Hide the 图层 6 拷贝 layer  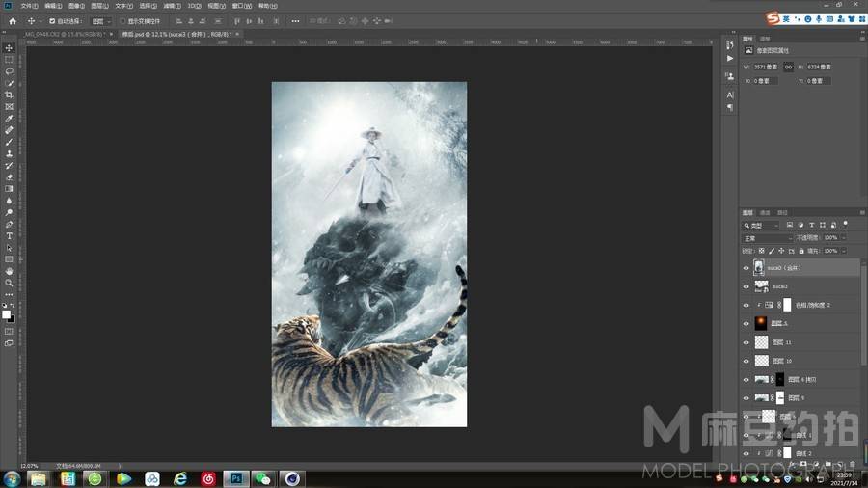pyautogui.click(x=746, y=380)
